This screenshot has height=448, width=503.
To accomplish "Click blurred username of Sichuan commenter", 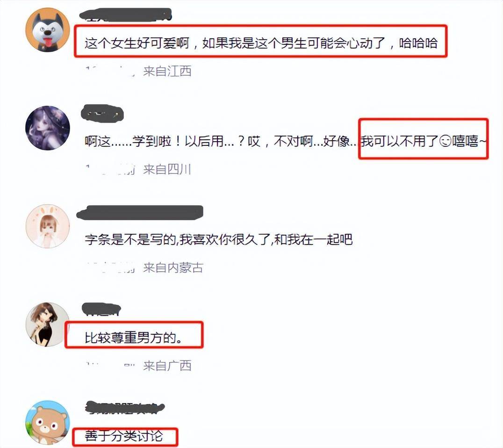I will point(102,113).
